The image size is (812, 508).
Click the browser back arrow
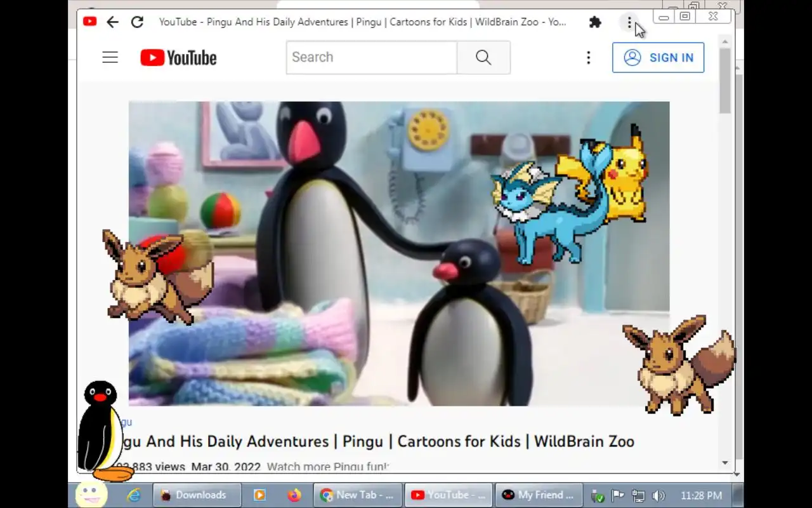click(x=112, y=22)
